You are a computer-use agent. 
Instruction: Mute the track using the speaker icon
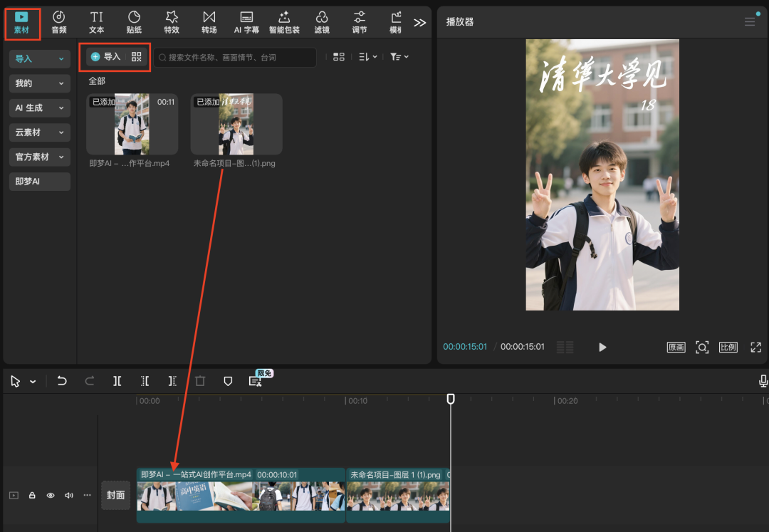[x=68, y=495]
